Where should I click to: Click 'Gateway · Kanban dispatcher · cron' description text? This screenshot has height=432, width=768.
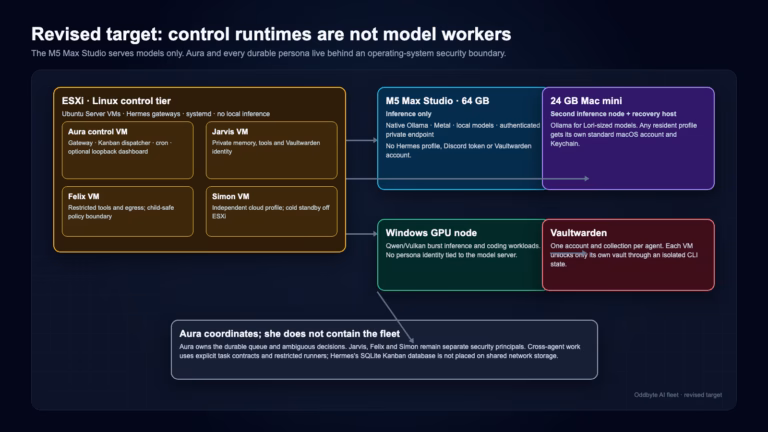coord(120,147)
